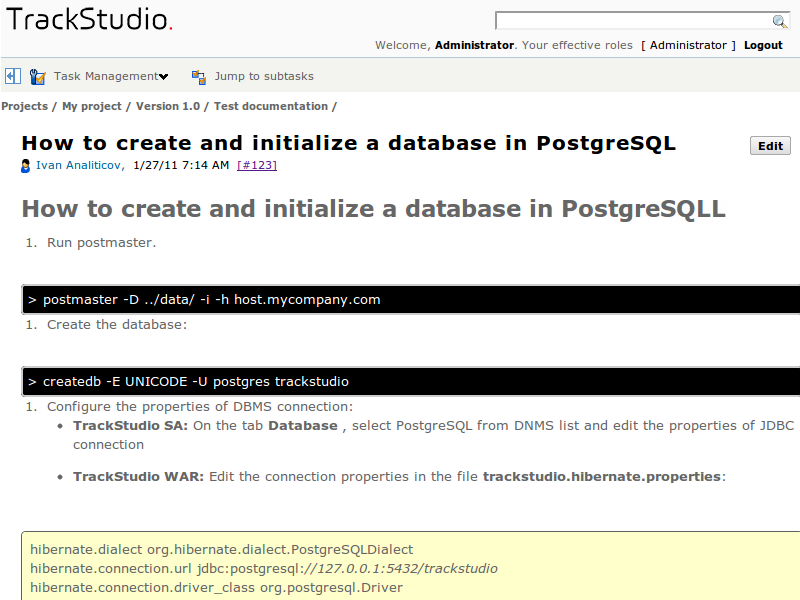Click the 'TrackStudio SA:' bold label

130,426
